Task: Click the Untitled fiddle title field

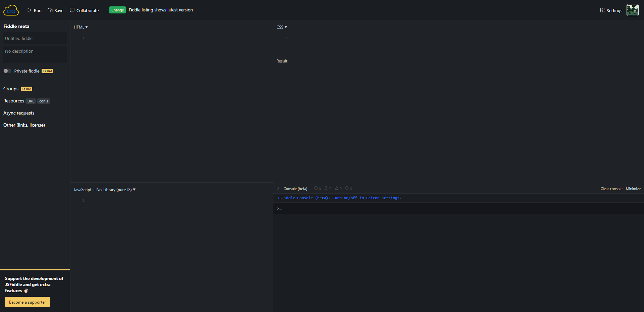Action: (35, 38)
